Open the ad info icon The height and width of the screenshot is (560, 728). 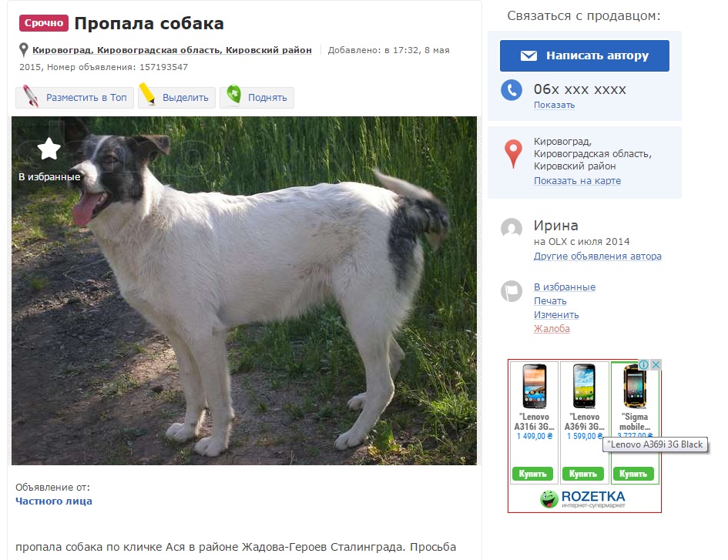coord(643,365)
